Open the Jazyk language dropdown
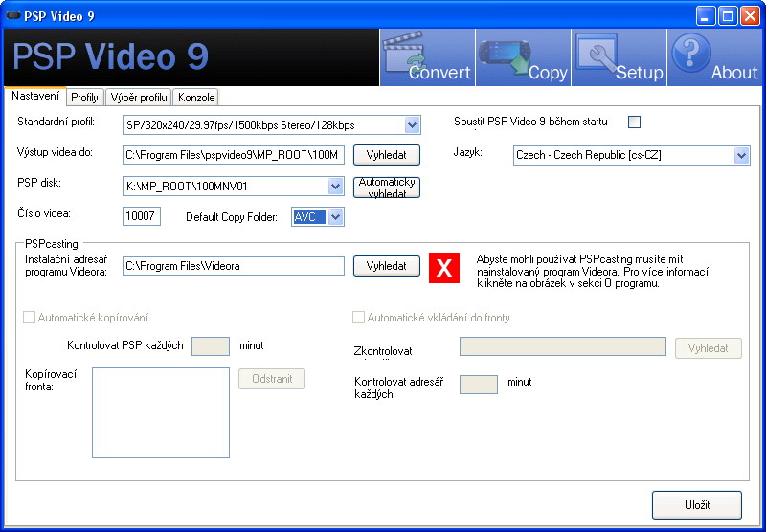 click(741, 155)
